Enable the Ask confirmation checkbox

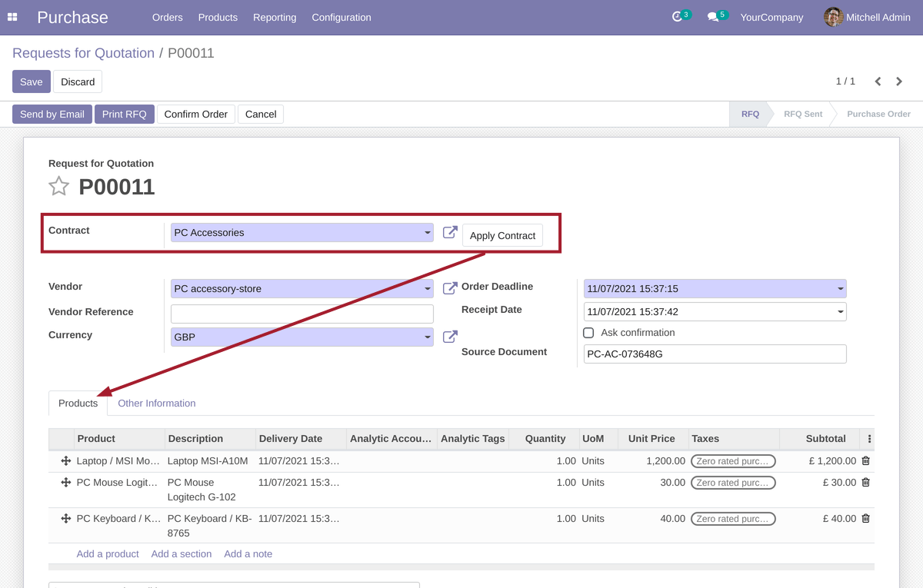588,333
